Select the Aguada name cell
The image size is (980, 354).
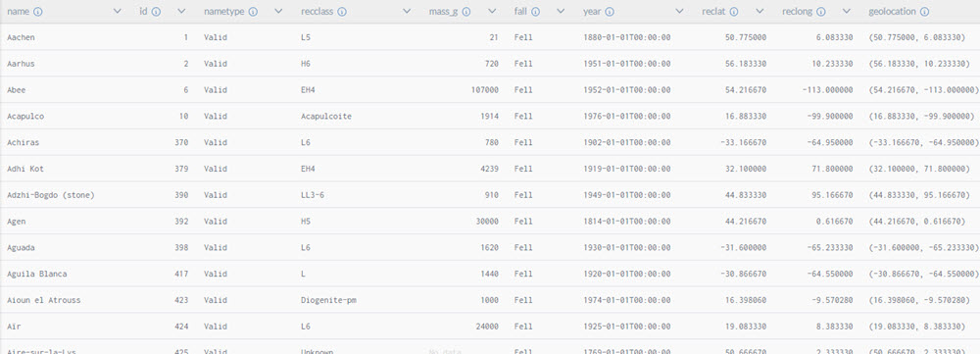pos(21,248)
